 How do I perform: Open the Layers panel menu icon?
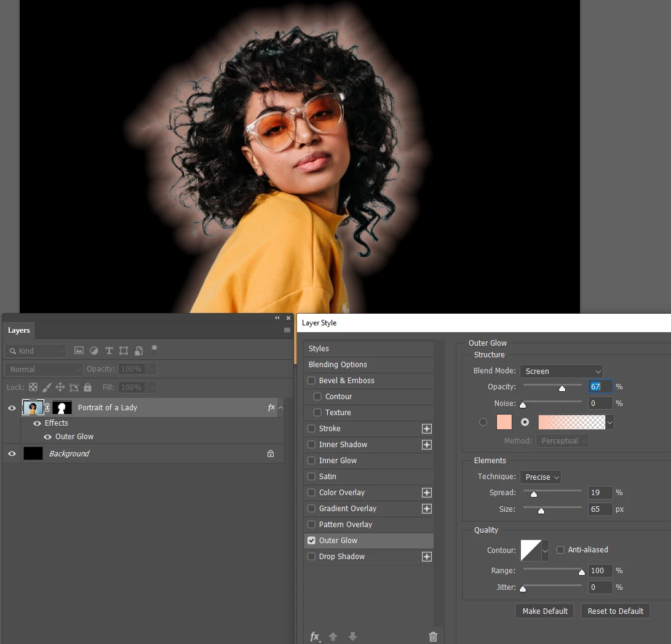[287, 330]
